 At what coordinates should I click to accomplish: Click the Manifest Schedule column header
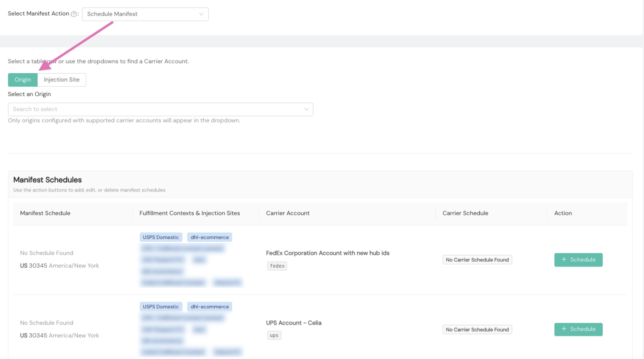45,213
